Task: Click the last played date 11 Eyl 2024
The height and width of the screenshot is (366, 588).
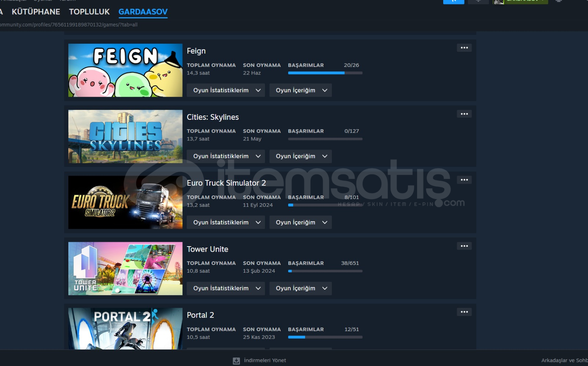Action: pos(258,205)
